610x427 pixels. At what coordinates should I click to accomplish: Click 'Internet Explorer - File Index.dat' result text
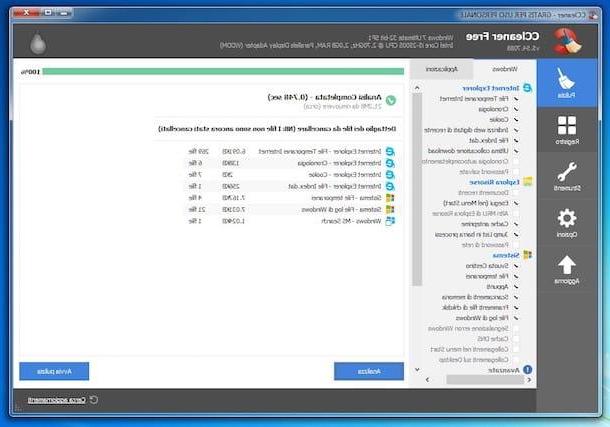[x=335, y=186]
